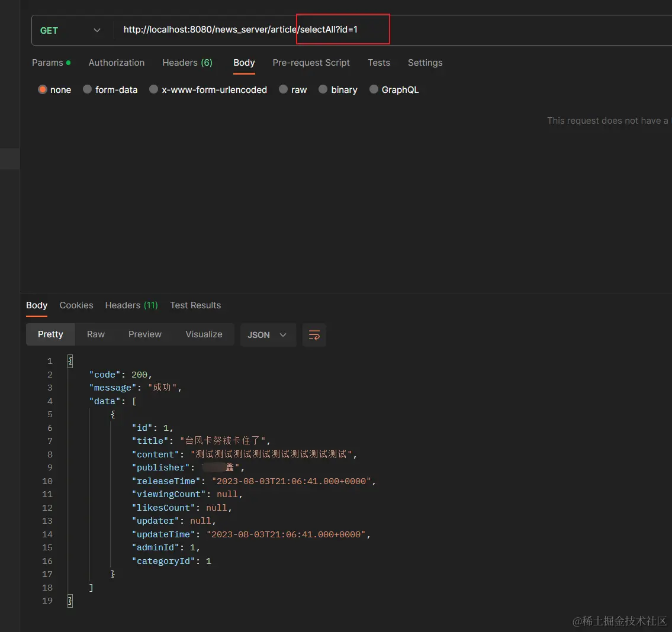Screen dimensions: 672x632
Task: Pick the raw body radio option
Action: click(283, 89)
